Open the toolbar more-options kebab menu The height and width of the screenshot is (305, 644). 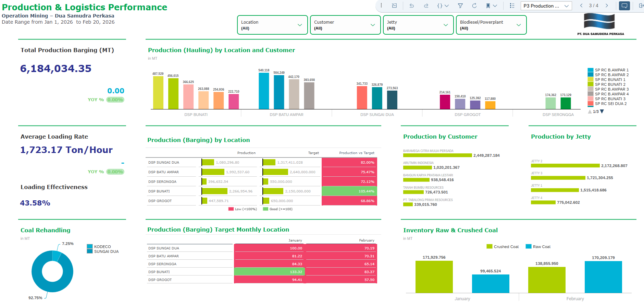coord(381,5)
